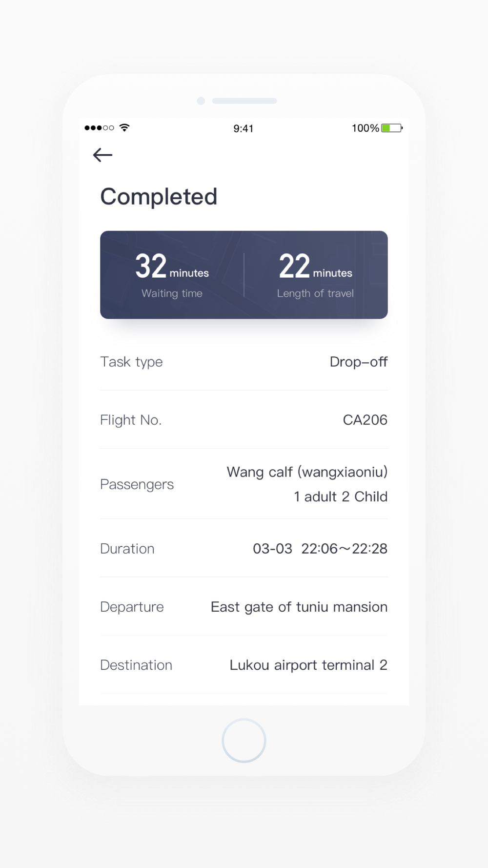Tap the back arrow icon
The image size is (488, 868).
point(102,155)
